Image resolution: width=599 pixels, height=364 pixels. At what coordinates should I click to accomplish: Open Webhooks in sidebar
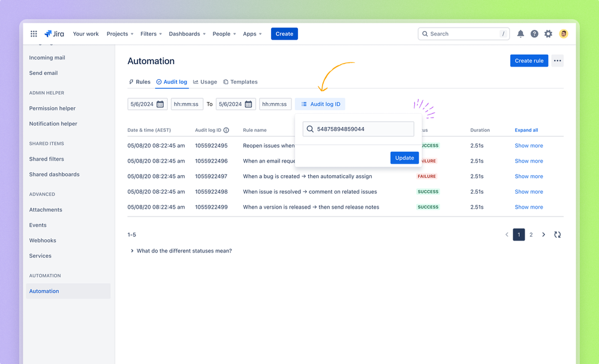(43, 240)
